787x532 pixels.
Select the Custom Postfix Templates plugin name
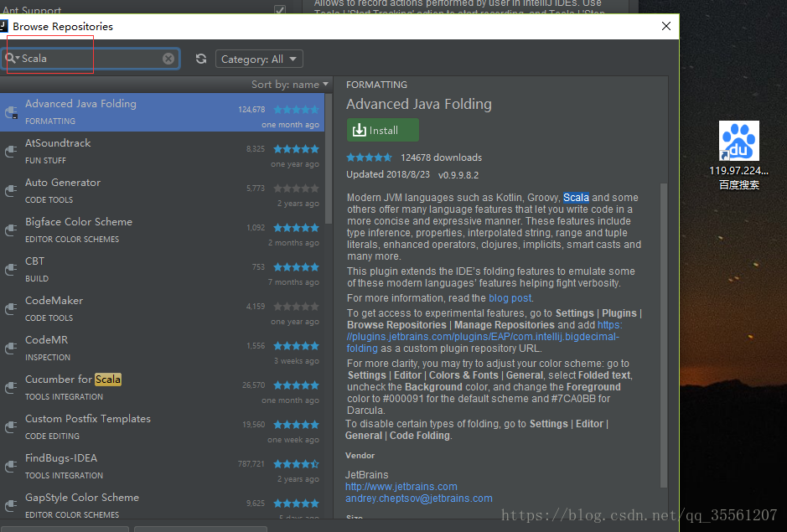tap(88, 419)
